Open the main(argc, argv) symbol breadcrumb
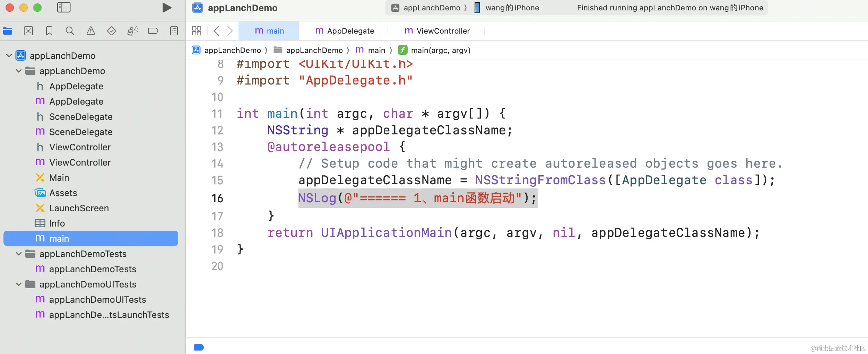This screenshot has width=868, height=354. 434,50
